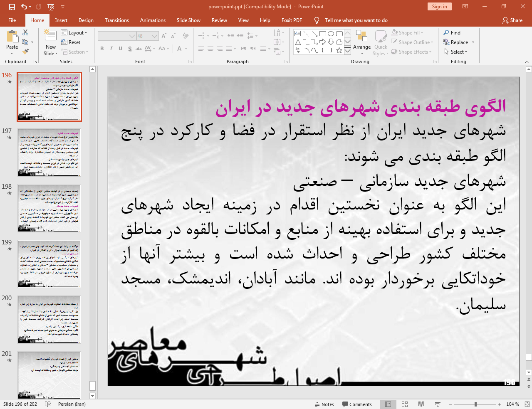The image size is (532, 409).
Task: Open the Design tab
Action: (x=86, y=20)
